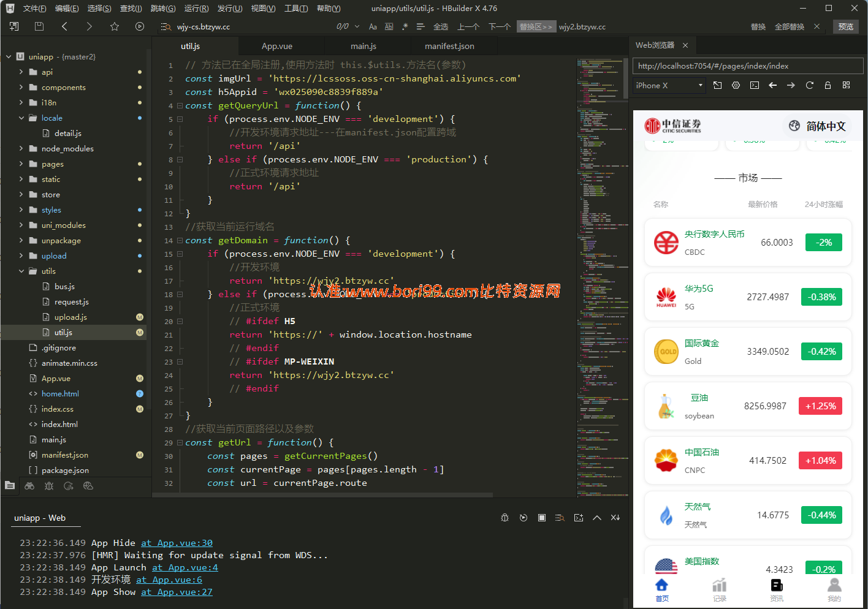Click the new file icon in toolbar
Screen dimensions: 868x609
14,26
